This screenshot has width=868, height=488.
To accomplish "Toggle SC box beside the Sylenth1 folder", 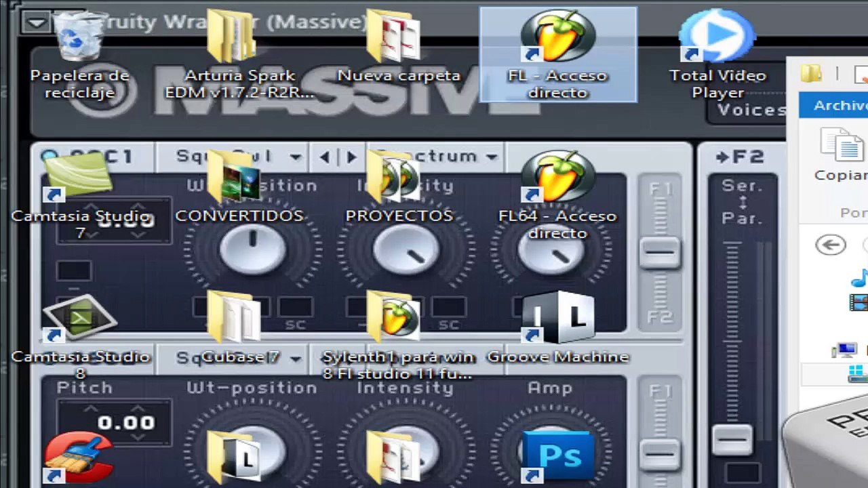I will point(448,308).
